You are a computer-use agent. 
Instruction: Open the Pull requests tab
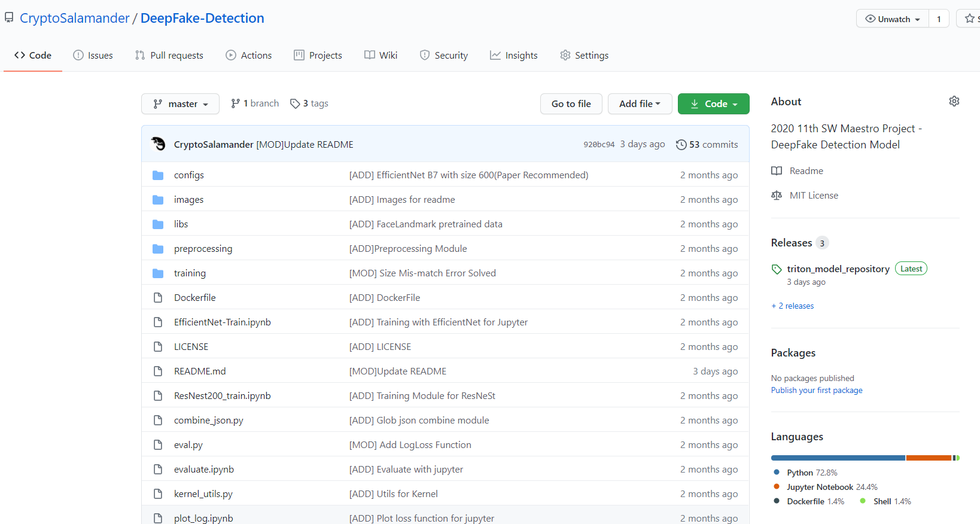(x=169, y=55)
